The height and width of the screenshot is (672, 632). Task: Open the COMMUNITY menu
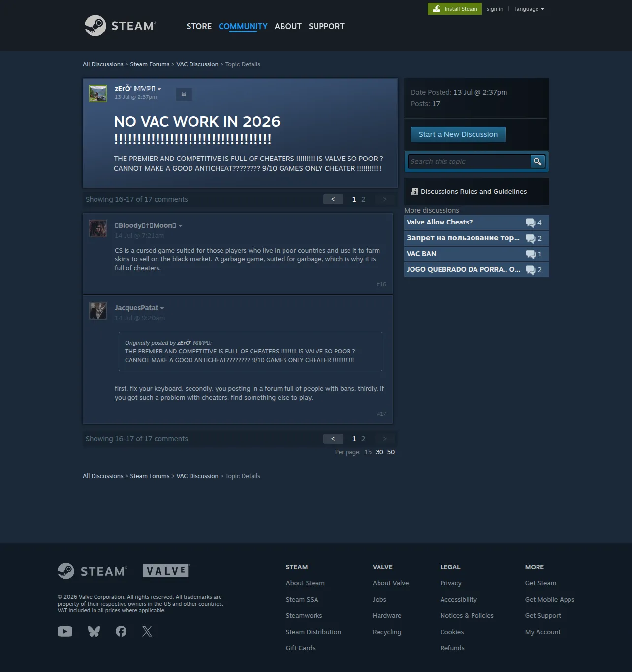pyautogui.click(x=243, y=26)
